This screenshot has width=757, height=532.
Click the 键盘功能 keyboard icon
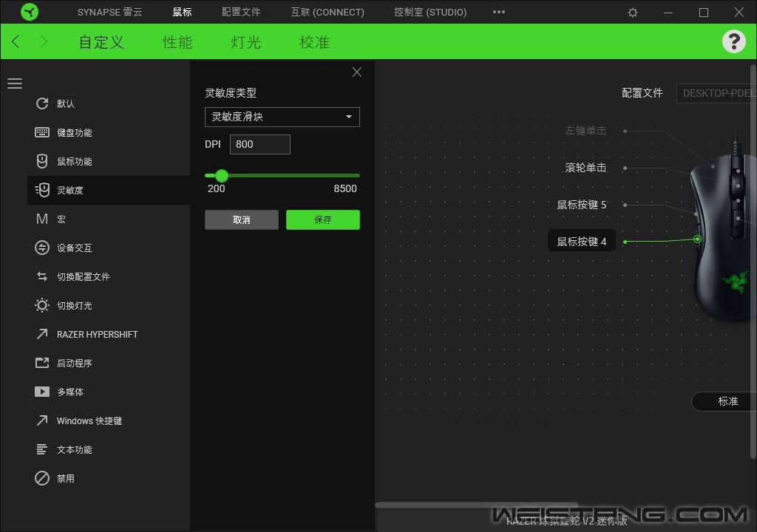click(42, 132)
